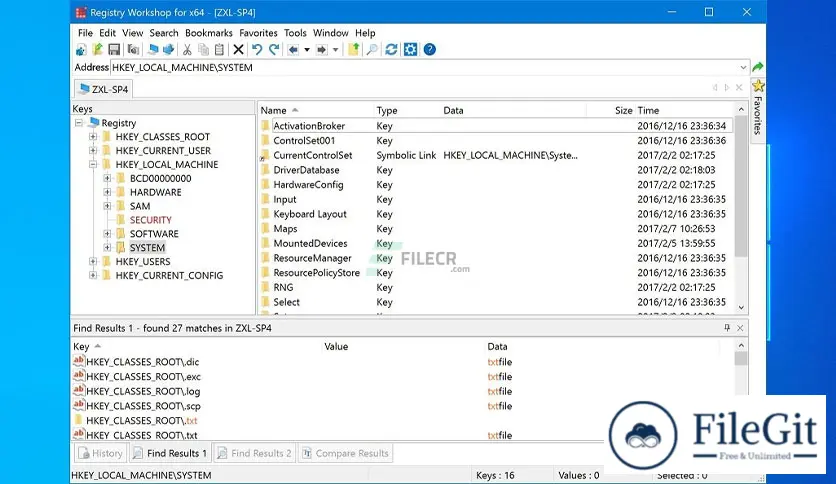The width and height of the screenshot is (836, 484).
Task: Click the Cut scissors icon
Action: (187, 50)
